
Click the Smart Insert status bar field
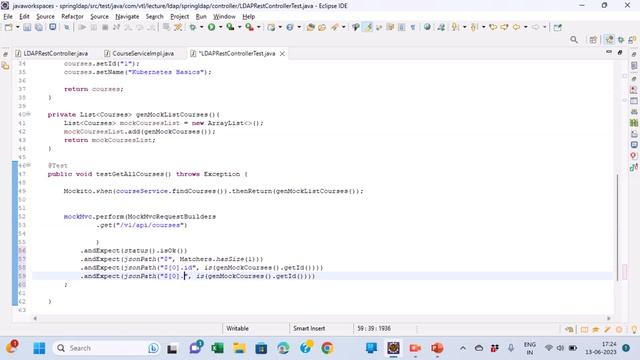coord(309,329)
